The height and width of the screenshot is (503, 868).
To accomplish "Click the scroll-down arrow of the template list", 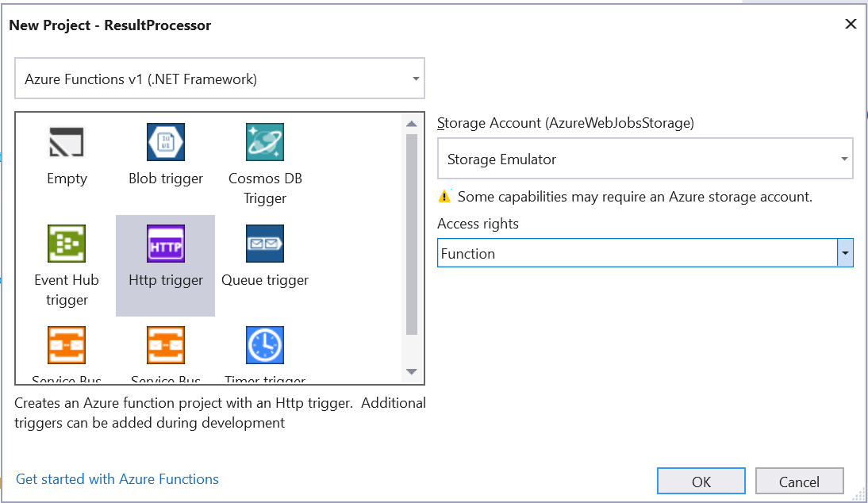I will [412, 371].
